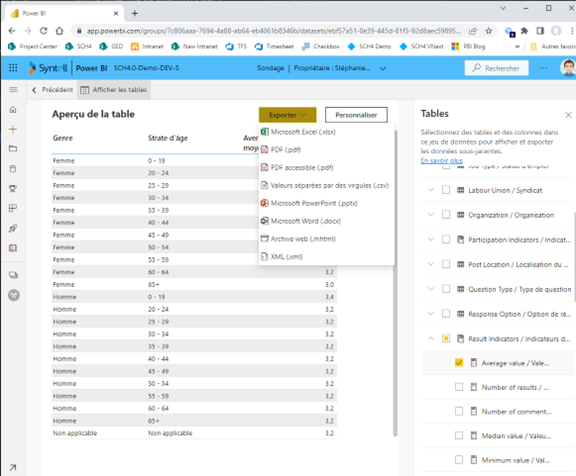This screenshot has height=476, width=576.
Task: Export as PDF (.pdf)
Action: (x=327, y=149)
